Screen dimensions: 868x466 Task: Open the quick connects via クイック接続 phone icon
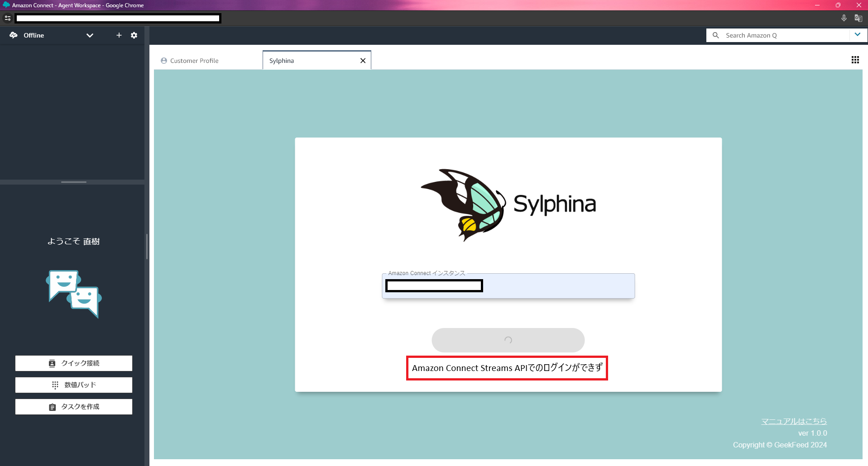52,363
